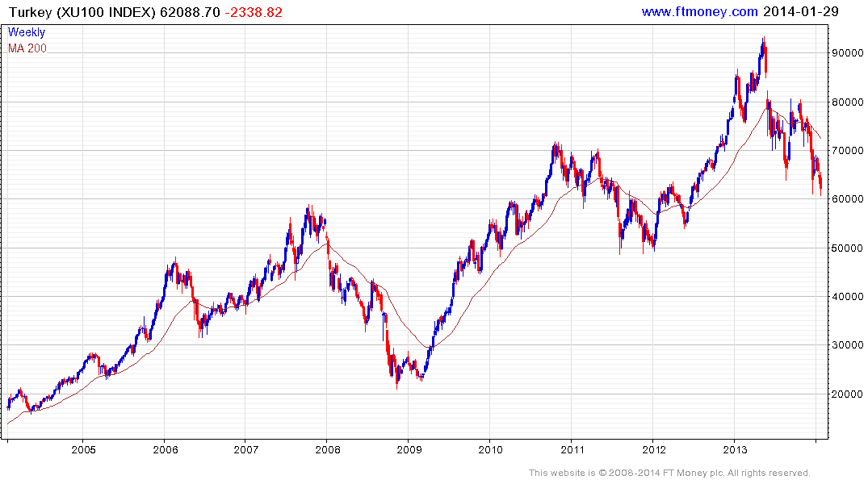This screenshot has height=484, width=868.
Task: Click the 40000 price axis label
Action: coord(848,297)
